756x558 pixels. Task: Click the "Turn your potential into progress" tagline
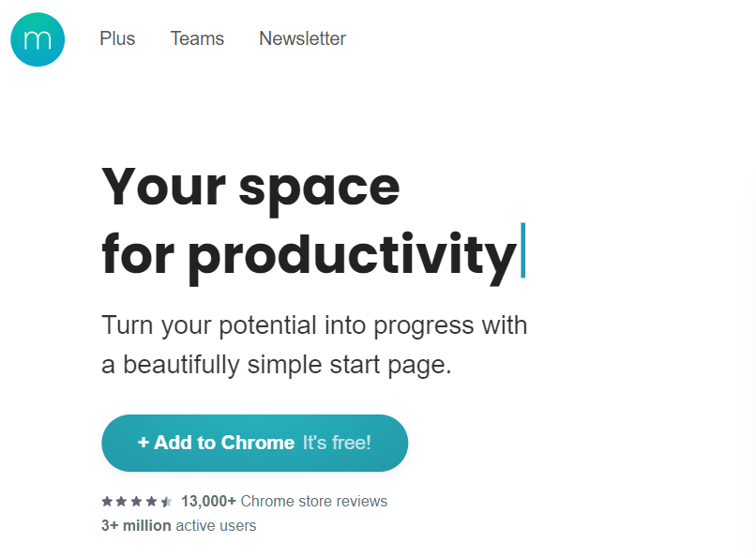pos(314,325)
